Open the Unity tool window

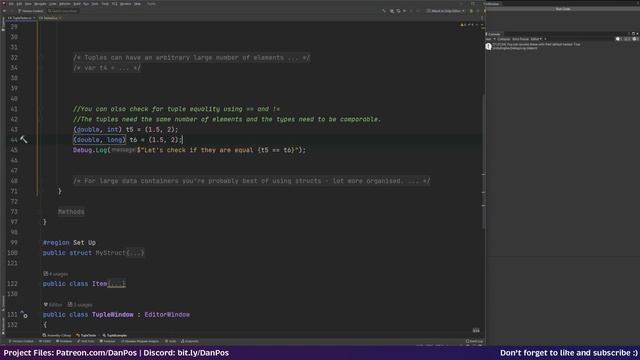click(171, 341)
